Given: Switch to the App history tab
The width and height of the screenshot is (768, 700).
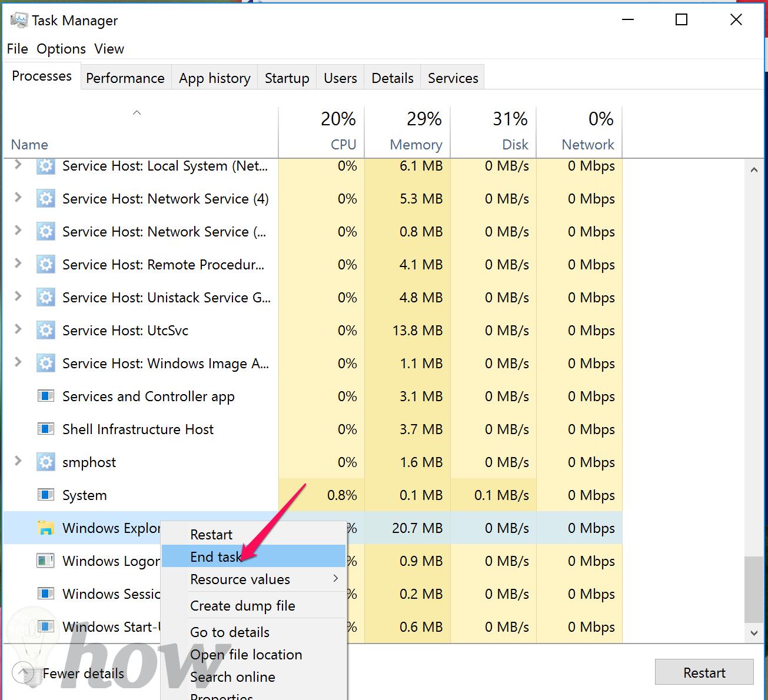Looking at the screenshot, I should (215, 78).
